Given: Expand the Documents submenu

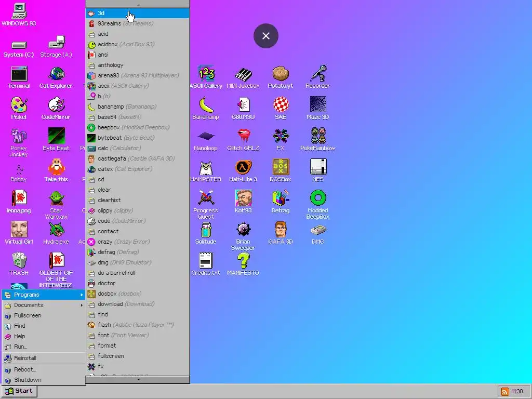Looking at the screenshot, I should pyautogui.click(x=44, y=305).
